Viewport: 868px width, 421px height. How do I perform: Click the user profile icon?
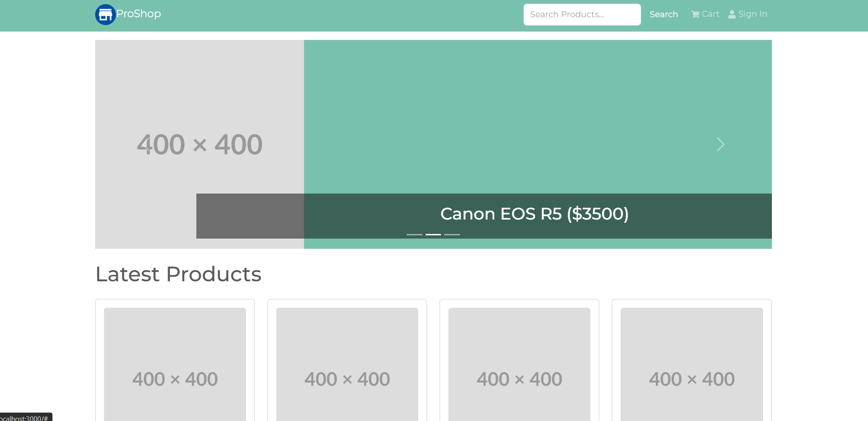(x=732, y=14)
